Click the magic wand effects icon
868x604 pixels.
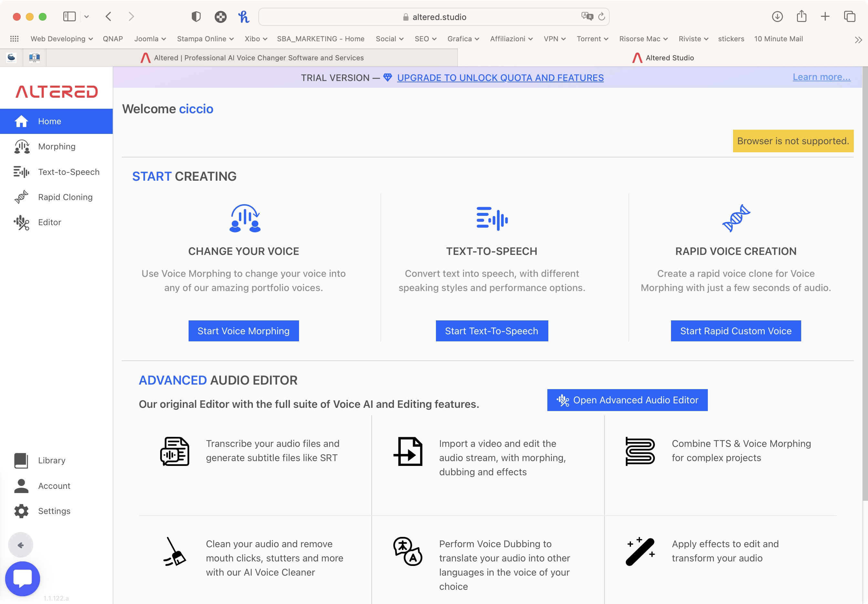tap(640, 551)
